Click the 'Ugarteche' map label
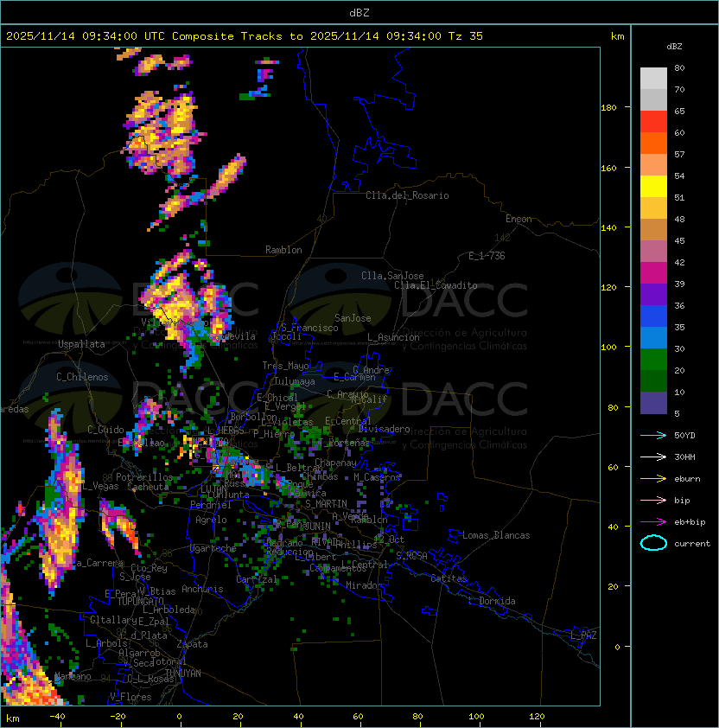This screenshot has width=719, height=728. point(213,548)
